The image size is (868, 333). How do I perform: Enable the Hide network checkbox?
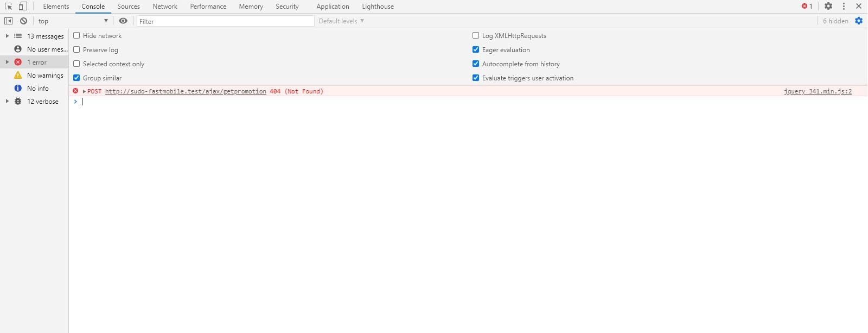pyautogui.click(x=76, y=36)
